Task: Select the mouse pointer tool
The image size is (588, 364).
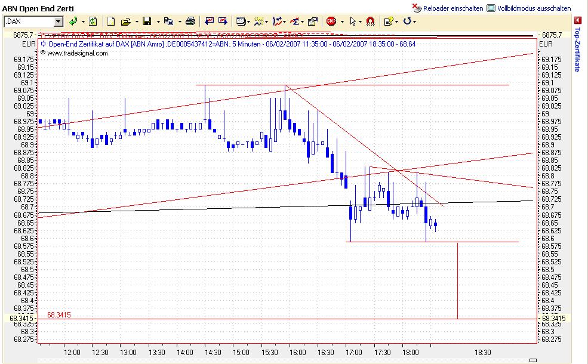Action: point(352,21)
